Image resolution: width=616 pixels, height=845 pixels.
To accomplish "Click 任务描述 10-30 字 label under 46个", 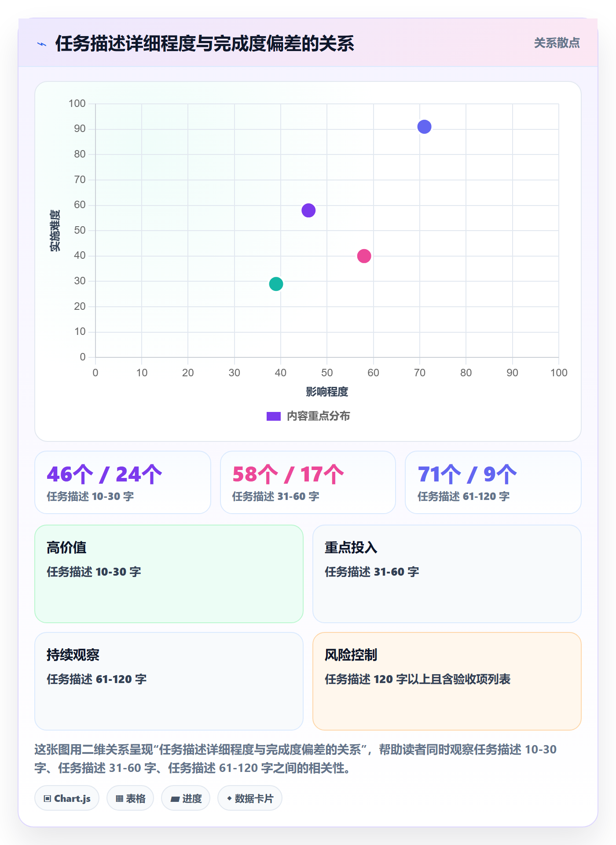I will [90, 496].
